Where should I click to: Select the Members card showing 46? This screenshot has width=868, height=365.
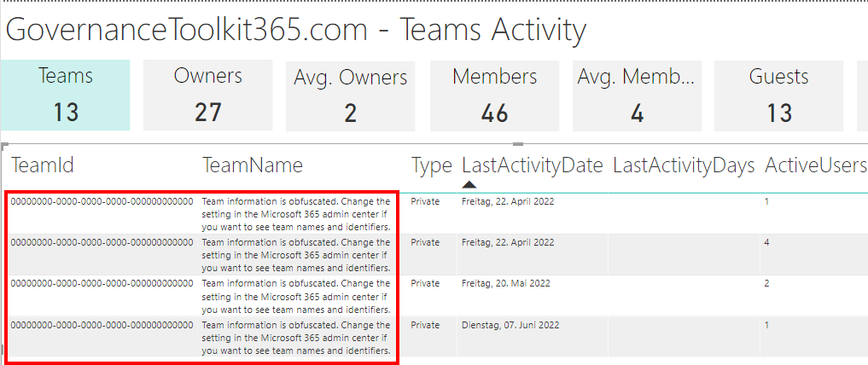coord(494,96)
